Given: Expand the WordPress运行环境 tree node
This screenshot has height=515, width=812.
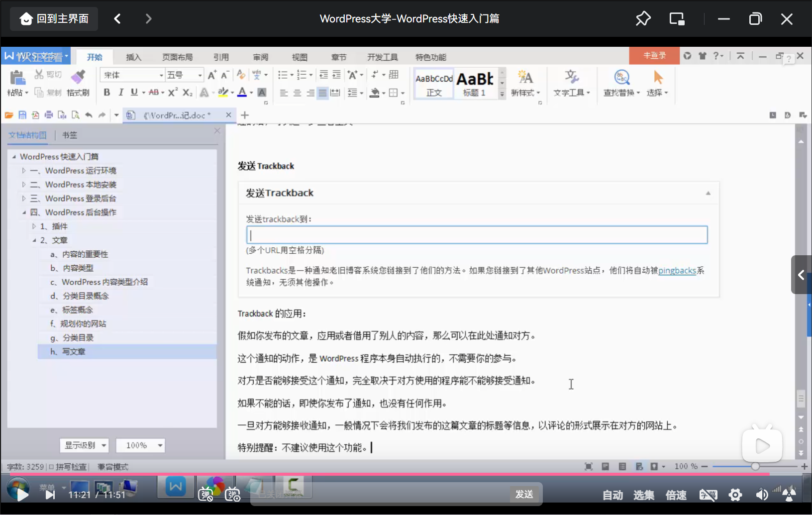Looking at the screenshot, I should 23,171.
